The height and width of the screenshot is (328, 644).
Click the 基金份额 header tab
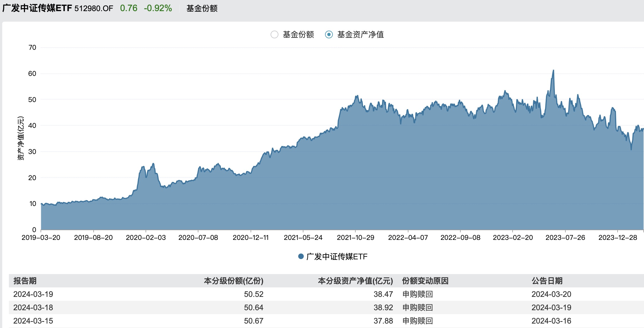(202, 8)
